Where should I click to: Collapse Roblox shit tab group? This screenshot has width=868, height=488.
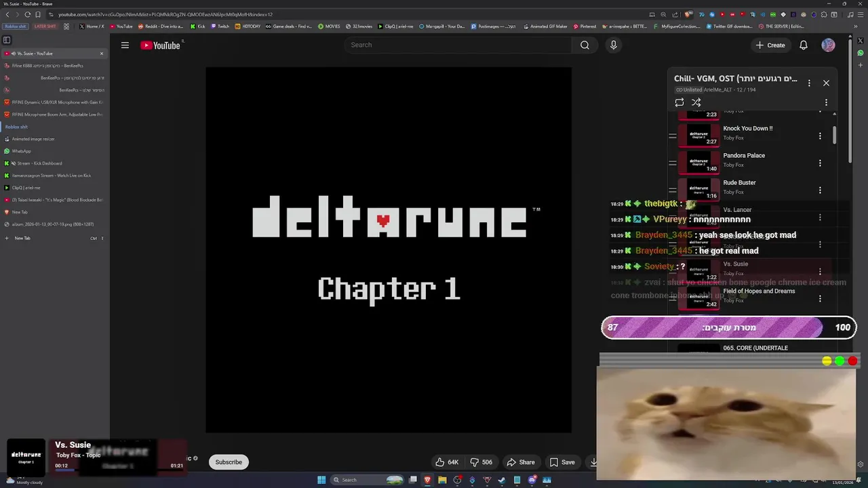click(x=17, y=127)
